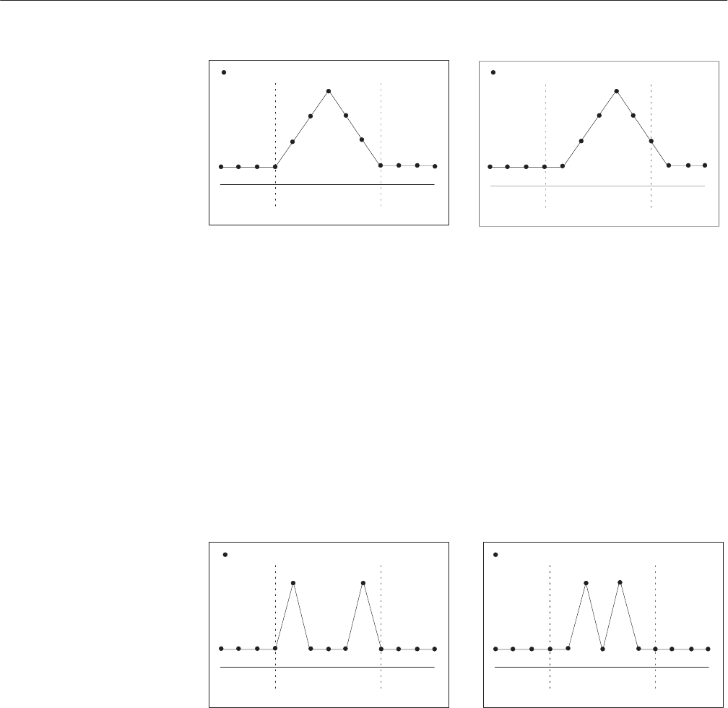This screenshot has width=728, height=708.
Task: Select the corner legend dot in top-right graph
Action: [493, 72]
